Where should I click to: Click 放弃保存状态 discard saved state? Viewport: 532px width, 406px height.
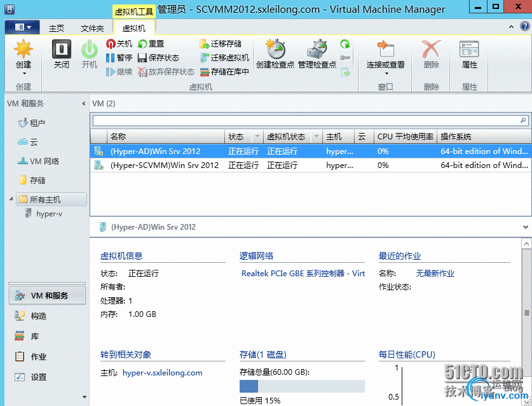pyautogui.click(x=166, y=72)
